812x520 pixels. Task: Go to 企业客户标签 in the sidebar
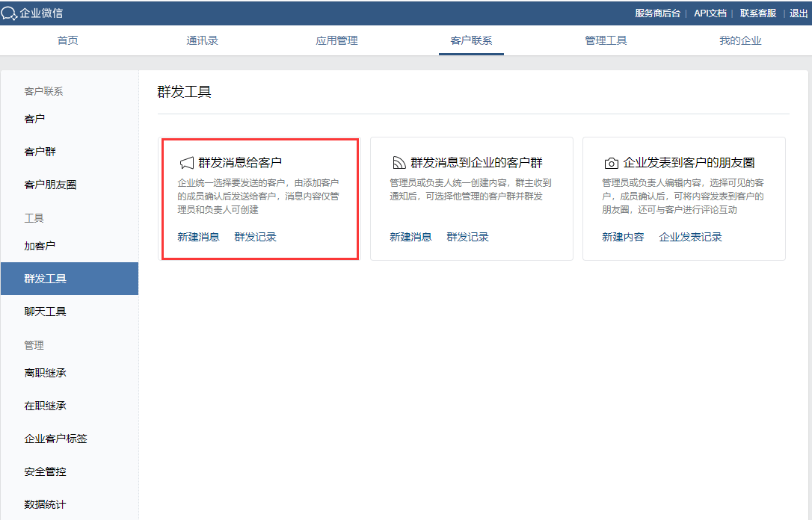click(55, 439)
